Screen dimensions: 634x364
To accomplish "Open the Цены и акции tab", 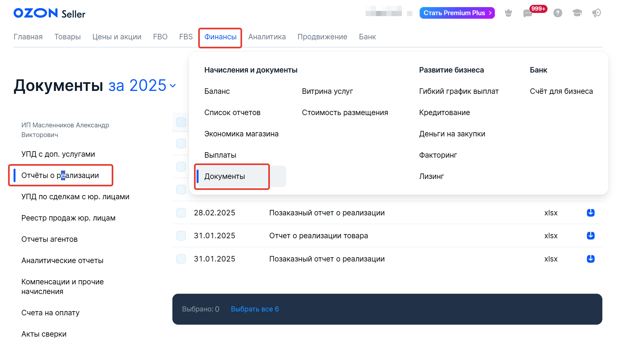I will 117,37.
